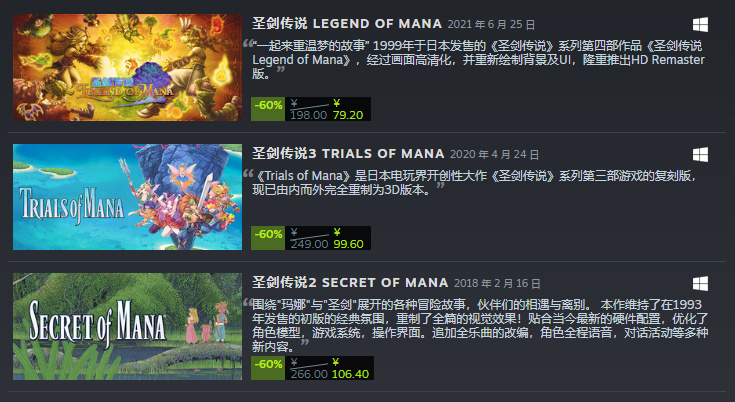Click the 圣剑传说2 SECRET OF MANA title

point(350,283)
